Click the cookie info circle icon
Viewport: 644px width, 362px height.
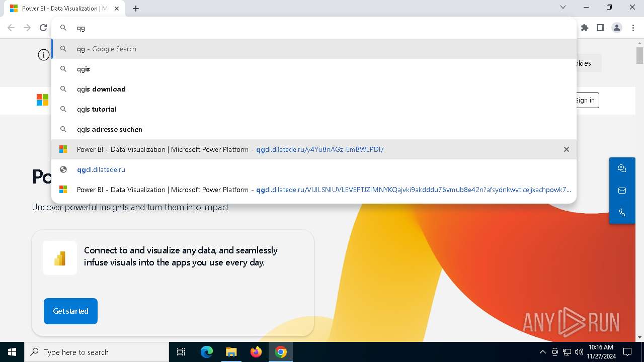[x=44, y=55]
